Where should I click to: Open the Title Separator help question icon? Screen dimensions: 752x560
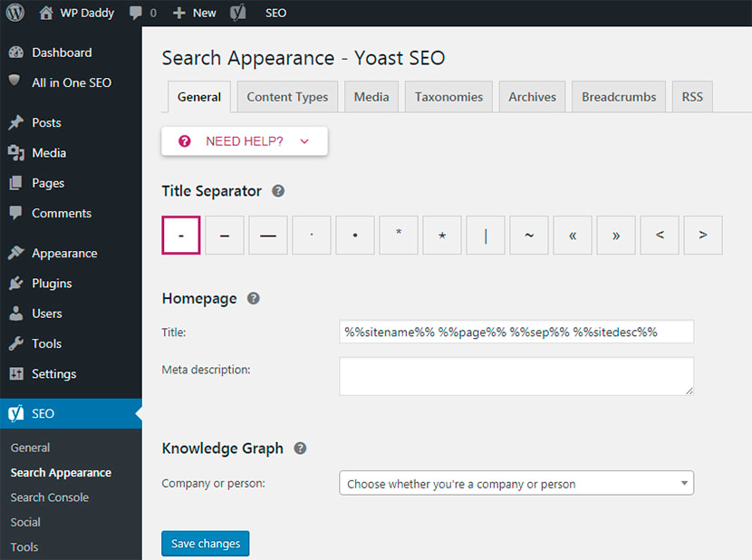[x=278, y=191]
